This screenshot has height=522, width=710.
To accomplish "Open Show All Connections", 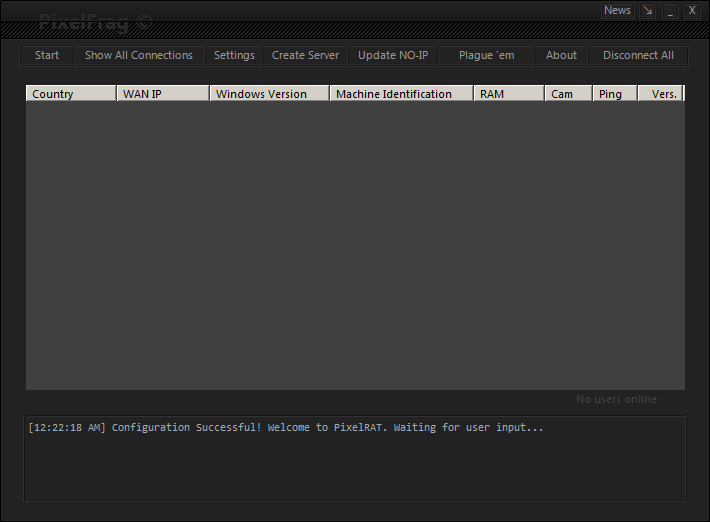I will click(139, 56).
